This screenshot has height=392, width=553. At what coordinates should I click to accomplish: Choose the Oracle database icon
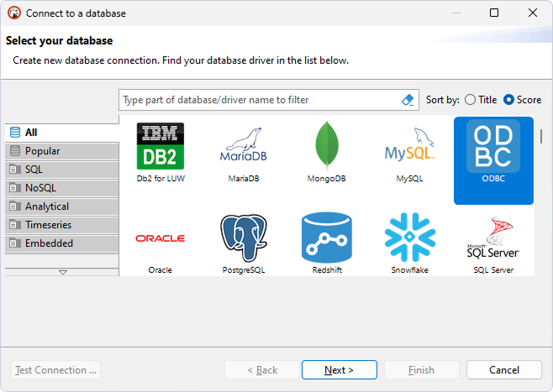(160, 239)
